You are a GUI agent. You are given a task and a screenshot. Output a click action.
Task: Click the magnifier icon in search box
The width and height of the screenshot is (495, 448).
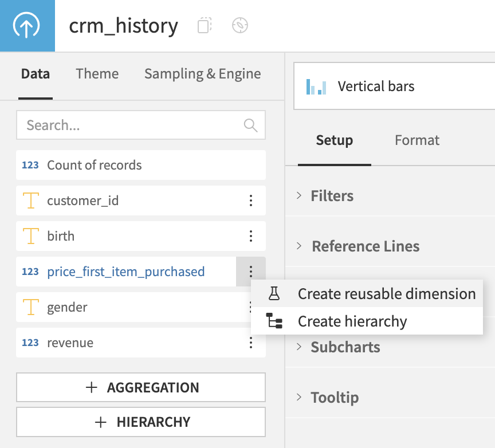pos(250,125)
